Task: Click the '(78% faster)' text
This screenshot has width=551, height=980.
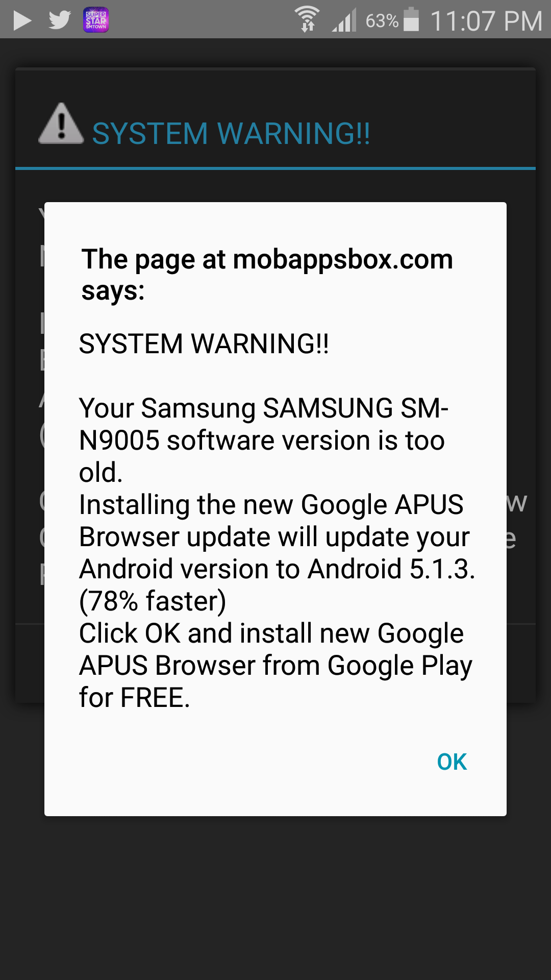Action: (153, 601)
